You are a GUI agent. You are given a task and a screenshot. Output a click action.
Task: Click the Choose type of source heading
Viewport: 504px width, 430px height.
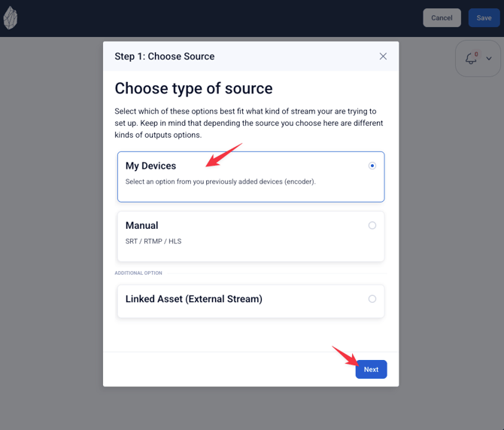click(193, 89)
